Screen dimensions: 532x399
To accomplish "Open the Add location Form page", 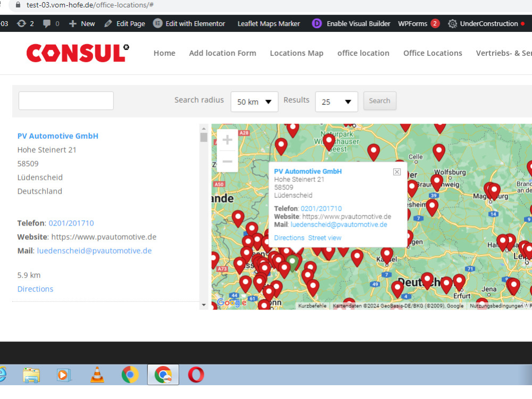I will 222,53.
